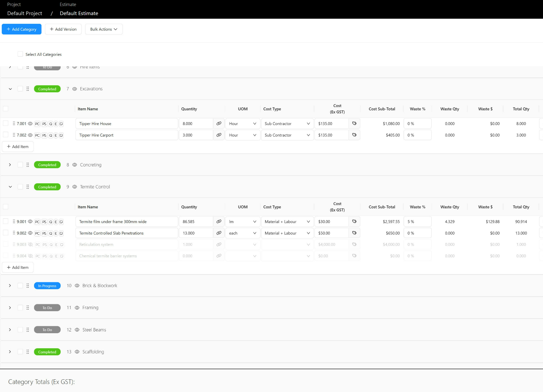
Task: Open the Q icon for Termite Controlled Slab Penetrations
Action: (x=50, y=233)
